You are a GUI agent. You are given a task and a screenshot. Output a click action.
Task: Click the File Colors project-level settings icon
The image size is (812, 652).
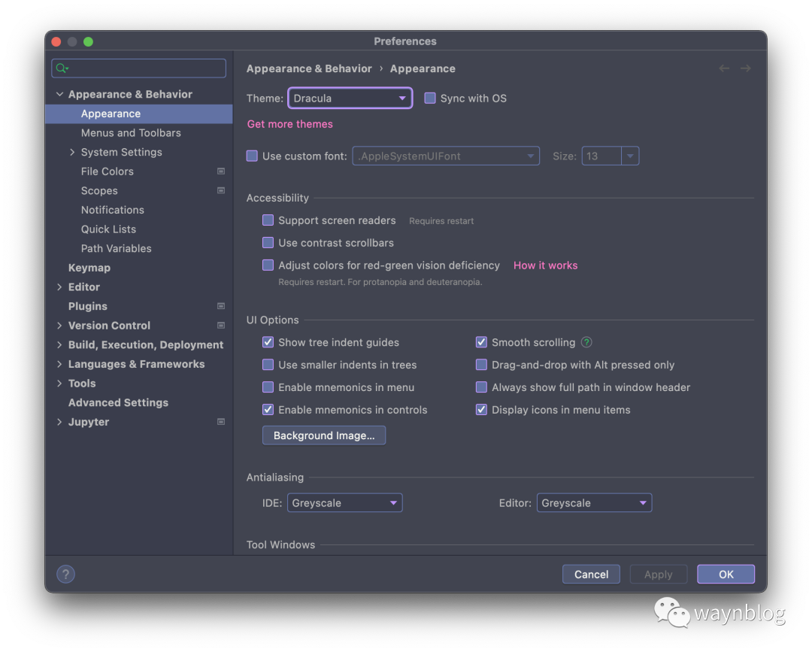(221, 171)
